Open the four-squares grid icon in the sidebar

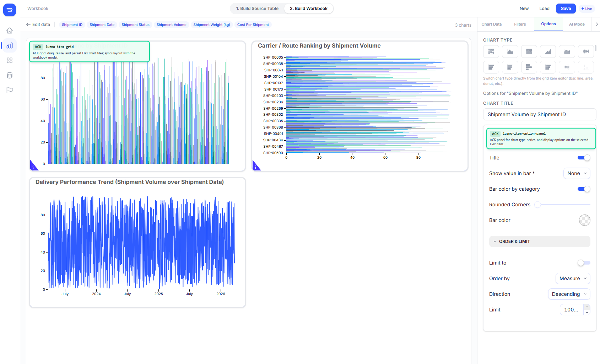click(x=10, y=60)
